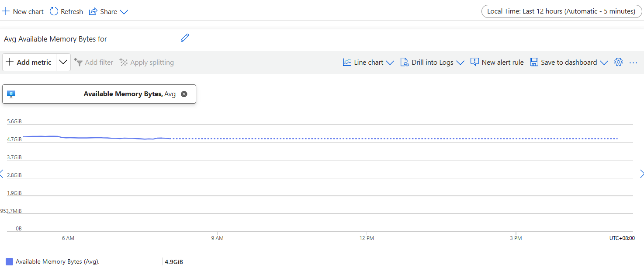The height and width of the screenshot is (275, 644).
Task: Click the Drill into Logs icon
Action: pyautogui.click(x=405, y=62)
